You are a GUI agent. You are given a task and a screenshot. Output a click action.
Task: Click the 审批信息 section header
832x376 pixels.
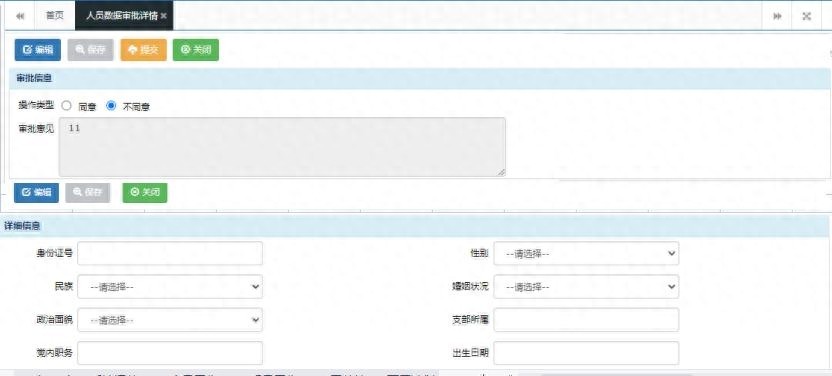point(419,78)
